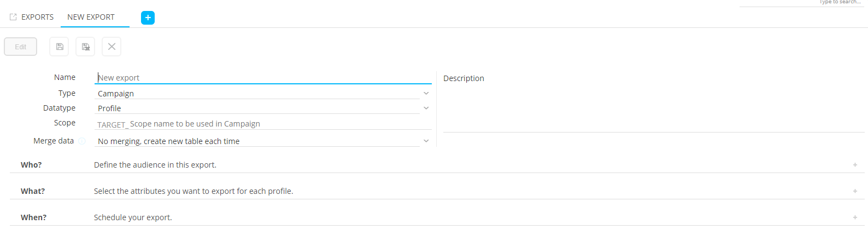This screenshot has height=241, width=868.
Task: Click the X cancel icon in toolbar
Action: (x=112, y=47)
